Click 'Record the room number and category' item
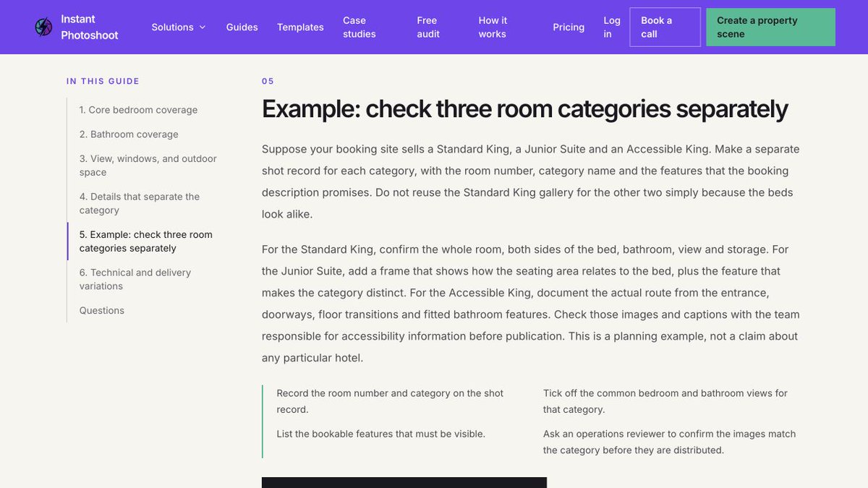Viewport: 868px width, 488px height. pyautogui.click(x=391, y=401)
